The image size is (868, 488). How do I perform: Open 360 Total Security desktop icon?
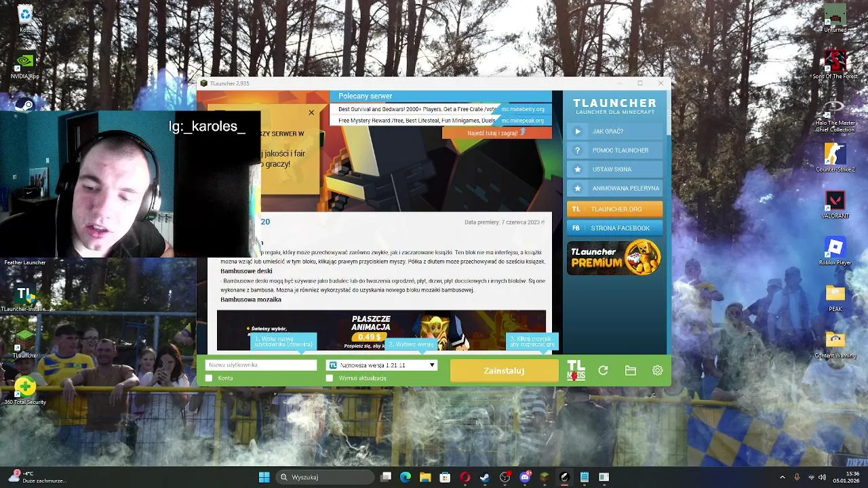(x=25, y=391)
